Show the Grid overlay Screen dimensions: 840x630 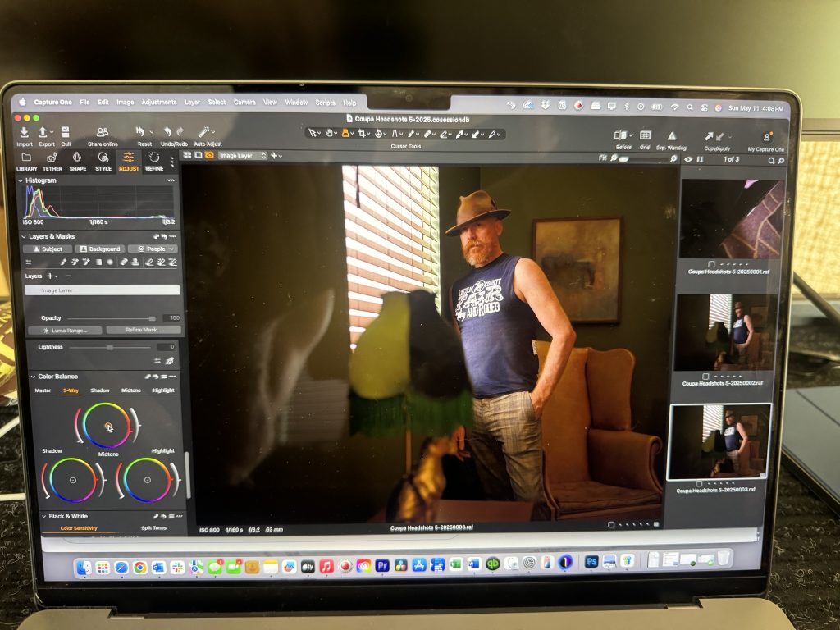click(x=646, y=135)
